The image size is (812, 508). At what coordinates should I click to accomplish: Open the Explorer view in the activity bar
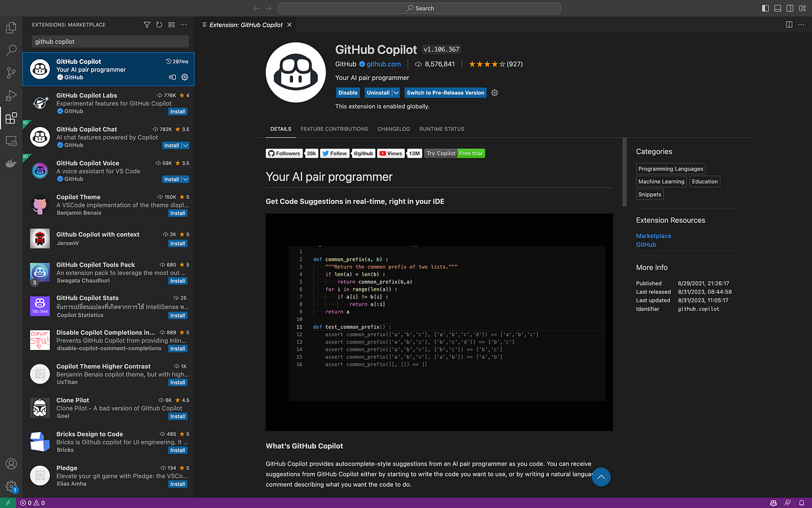[x=11, y=27]
